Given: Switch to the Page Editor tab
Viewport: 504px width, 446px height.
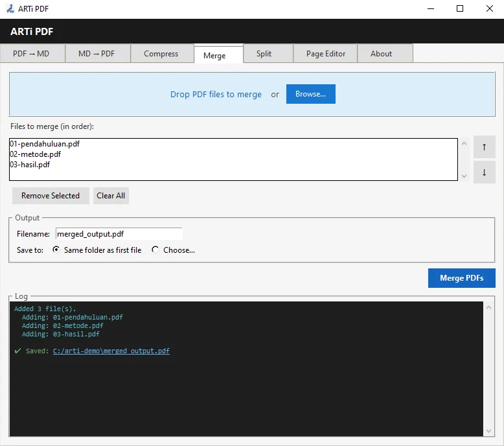Looking at the screenshot, I should (x=325, y=53).
